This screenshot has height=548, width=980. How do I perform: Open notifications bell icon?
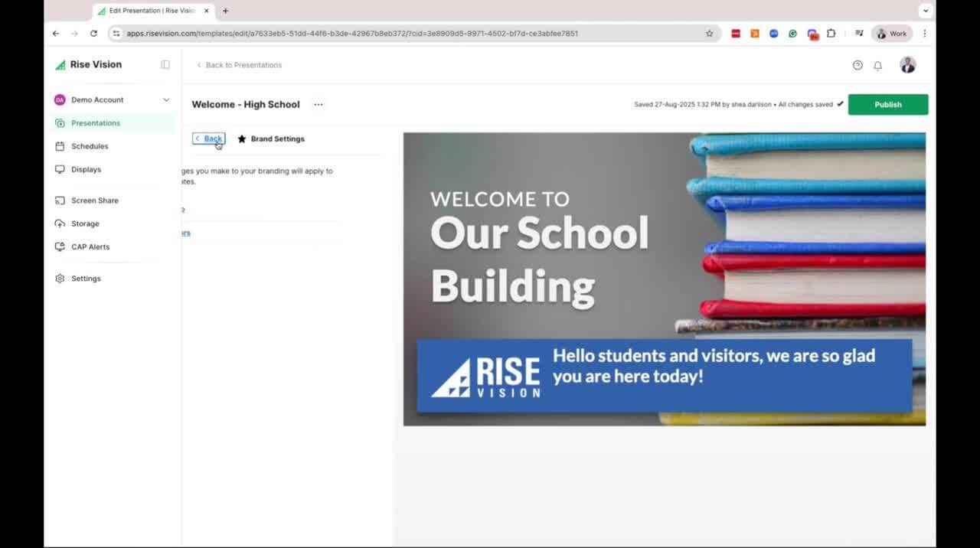click(878, 66)
